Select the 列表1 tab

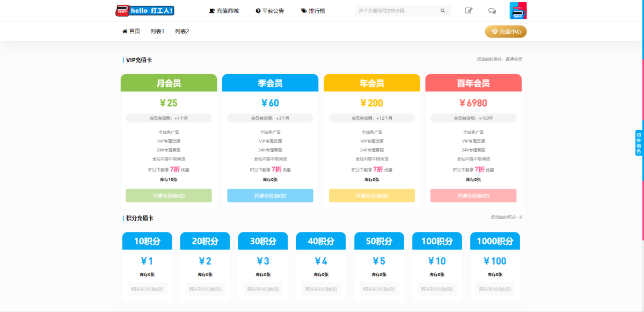157,32
